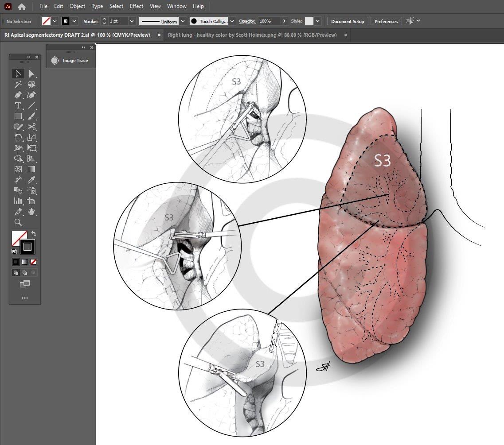Open the Preferences dialog
Screen dimensions: 504x445
coord(386,21)
